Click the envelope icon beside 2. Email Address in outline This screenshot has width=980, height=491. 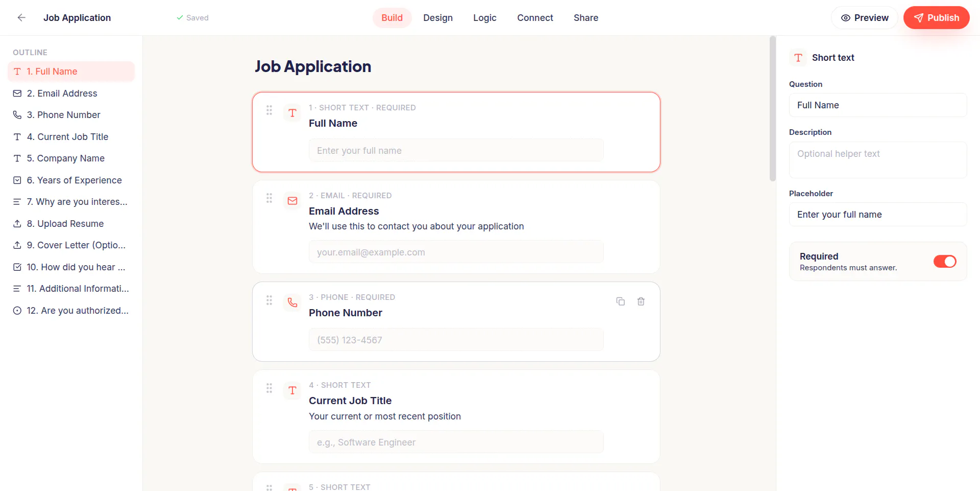[17, 93]
